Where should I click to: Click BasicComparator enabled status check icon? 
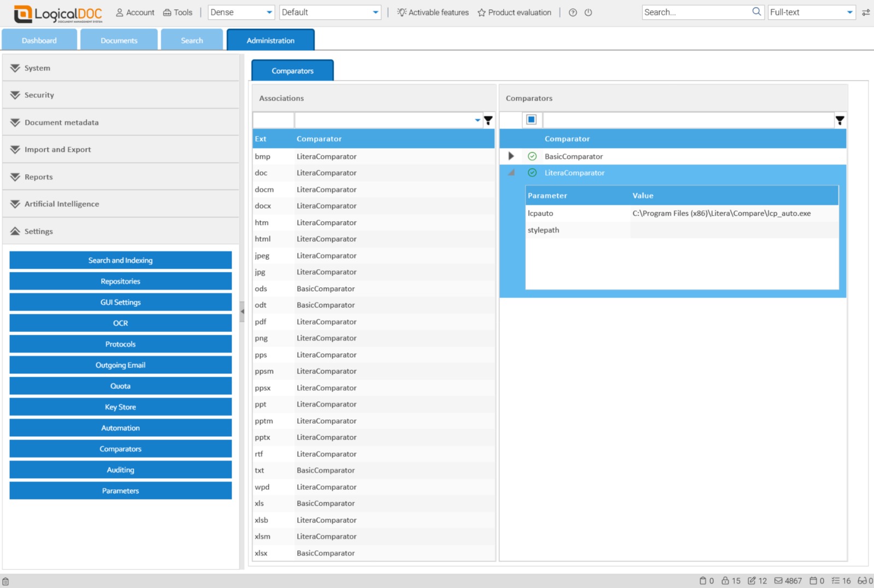[532, 157]
